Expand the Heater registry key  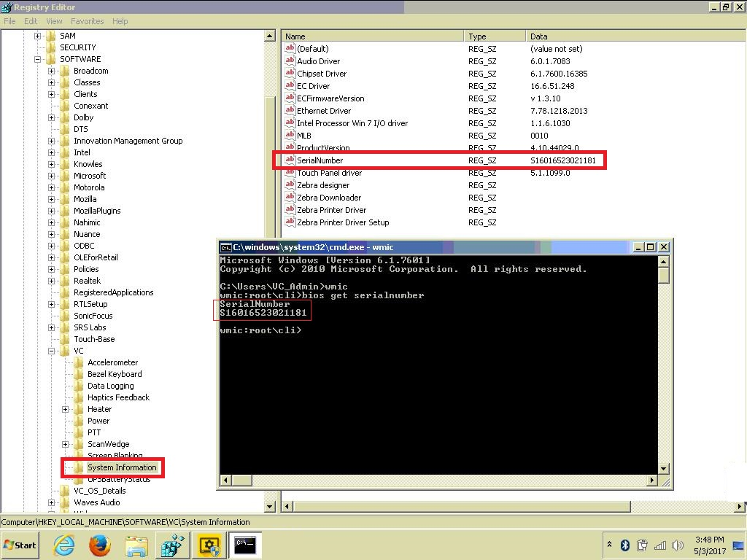click(x=66, y=409)
